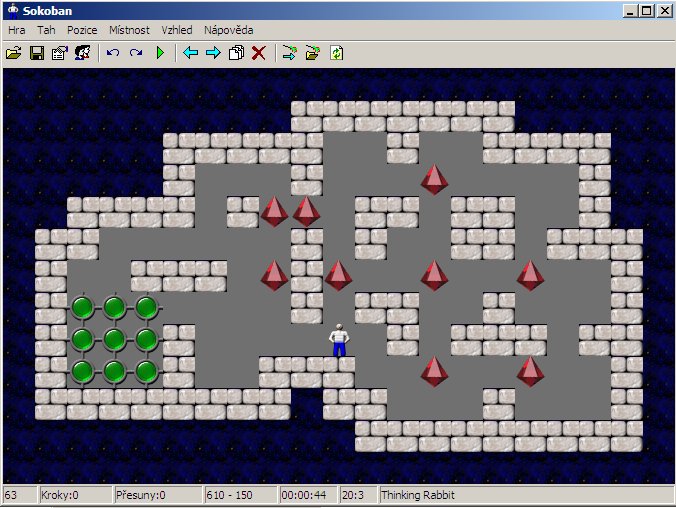Click the red X delete icon
The image size is (676, 508).
tap(259, 53)
